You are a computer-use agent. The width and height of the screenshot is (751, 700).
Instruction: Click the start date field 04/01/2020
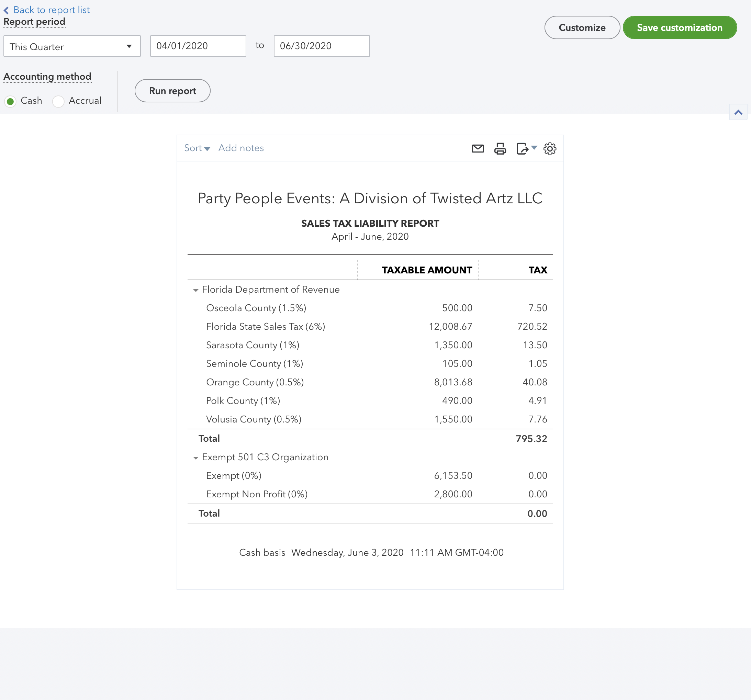[x=198, y=46]
